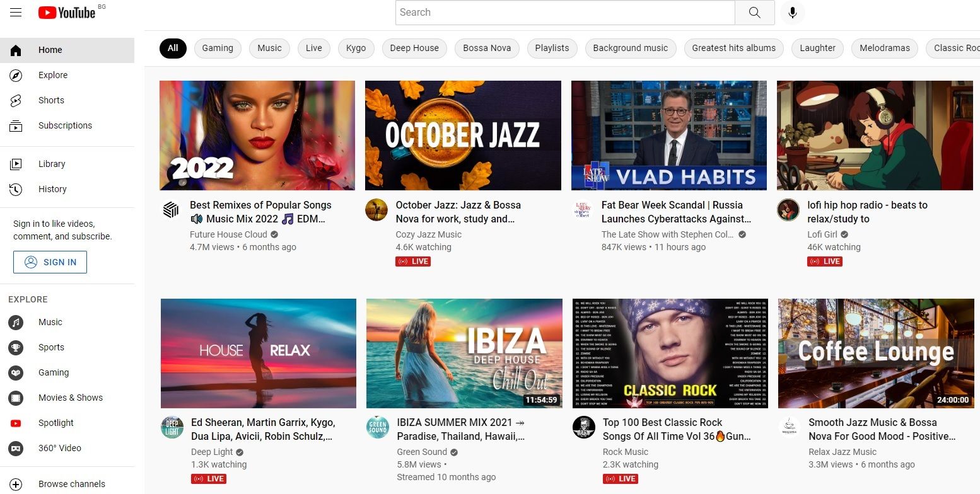Click Green Sound channel name
This screenshot has height=494, width=980.
tap(422, 452)
